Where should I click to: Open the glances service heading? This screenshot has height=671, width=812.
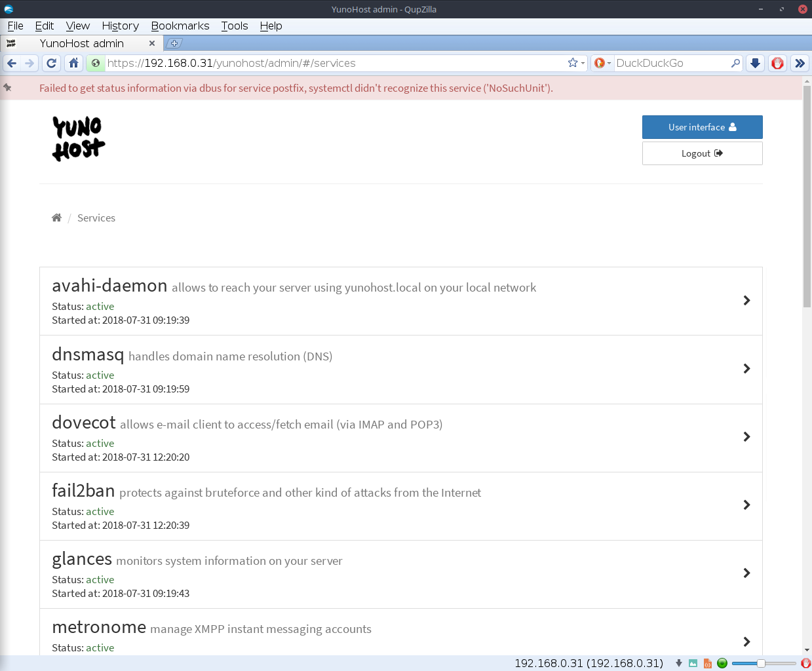tap(82, 559)
